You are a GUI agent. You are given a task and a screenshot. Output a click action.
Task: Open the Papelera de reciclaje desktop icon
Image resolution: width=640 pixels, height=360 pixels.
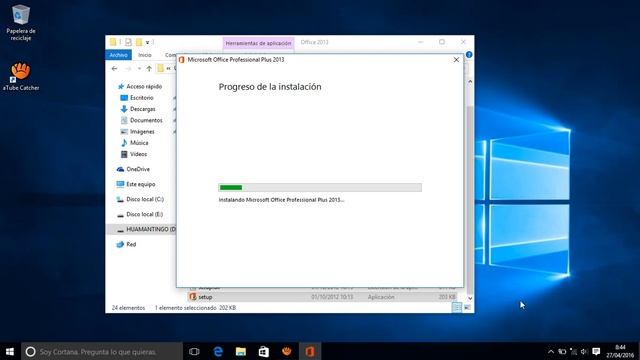[x=21, y=22]
